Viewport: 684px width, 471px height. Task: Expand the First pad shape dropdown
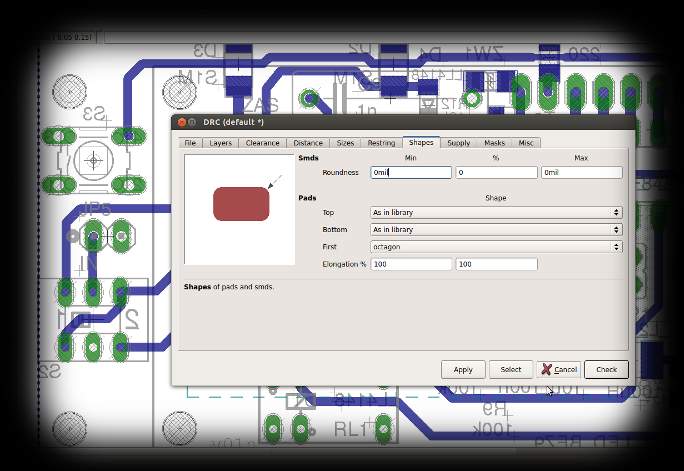click(495, 246)
